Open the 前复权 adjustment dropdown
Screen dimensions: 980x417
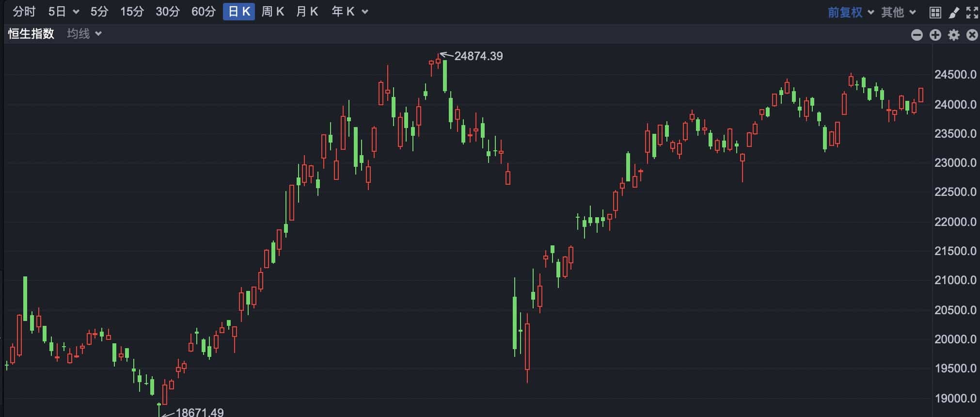tap(850, 12)
